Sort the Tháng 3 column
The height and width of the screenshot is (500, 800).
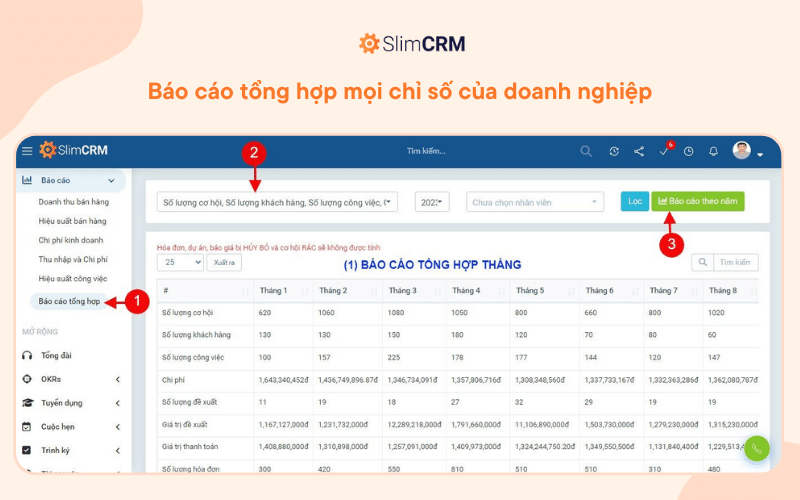coord(414,291)
